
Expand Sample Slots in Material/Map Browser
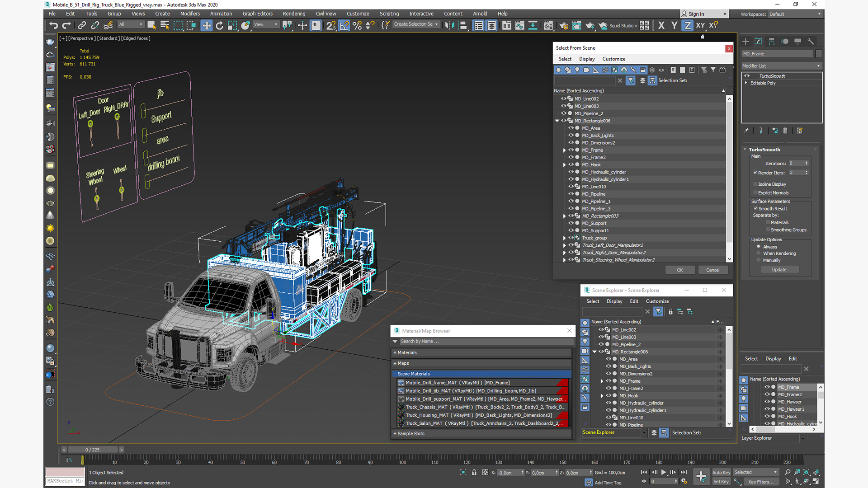[x=395, y=433]
